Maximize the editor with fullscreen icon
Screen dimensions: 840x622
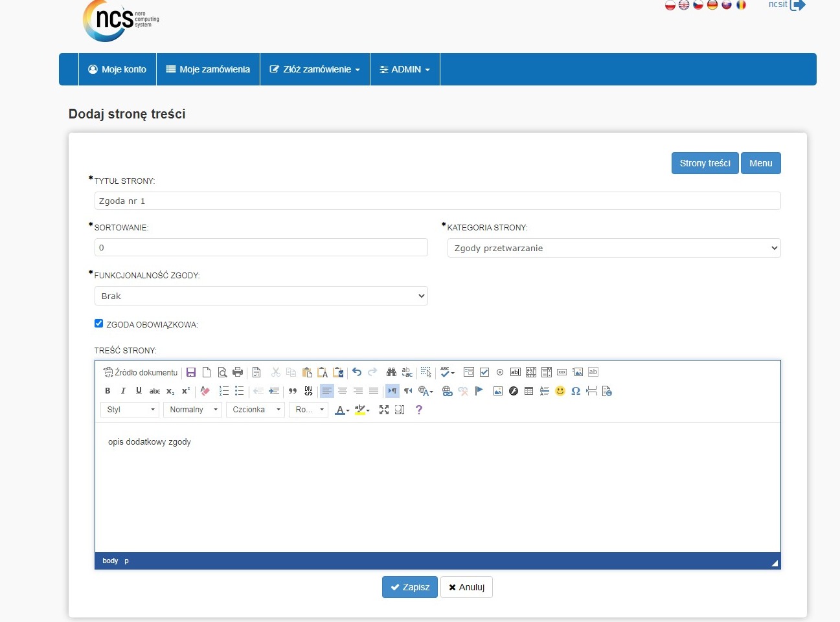(384, 410)
